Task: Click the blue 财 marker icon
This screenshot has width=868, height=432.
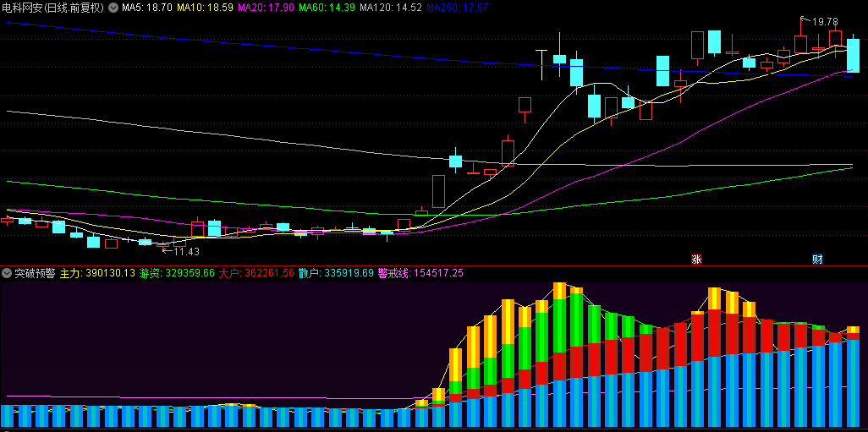Action: pos(817,259)
